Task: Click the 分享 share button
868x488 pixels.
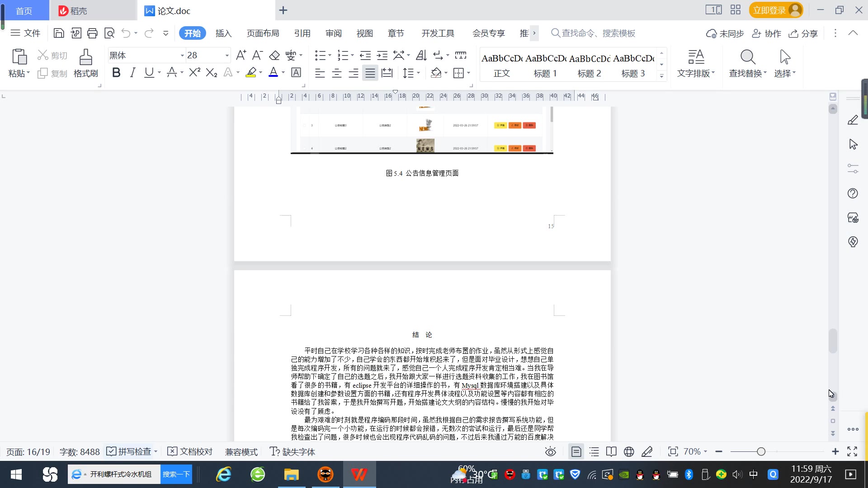Action: (803, 33)
